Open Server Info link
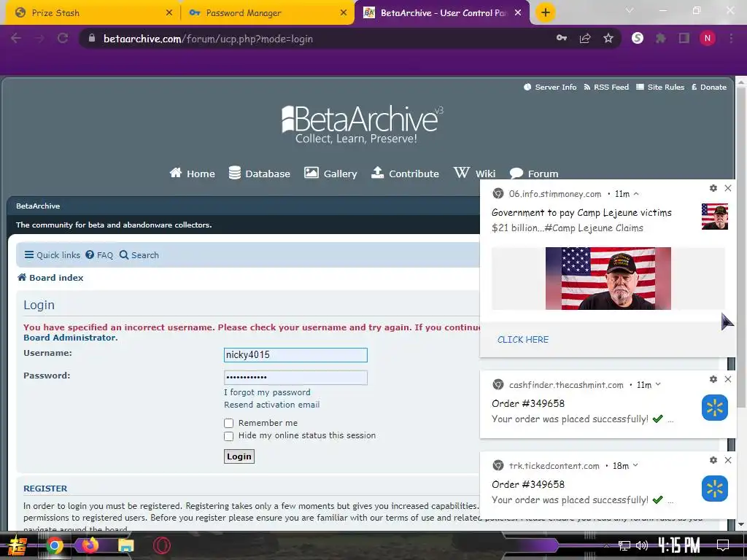The height and width of the screenshot is (560, 747). 550,87
